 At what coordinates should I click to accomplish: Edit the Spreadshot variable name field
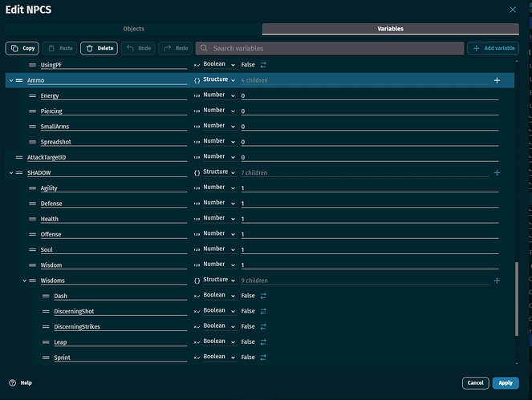(114, 142)
